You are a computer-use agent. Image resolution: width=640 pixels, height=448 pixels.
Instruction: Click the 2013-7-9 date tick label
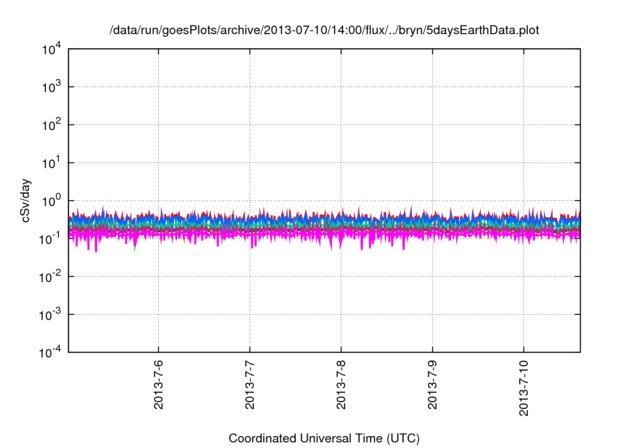click(433, 384)
